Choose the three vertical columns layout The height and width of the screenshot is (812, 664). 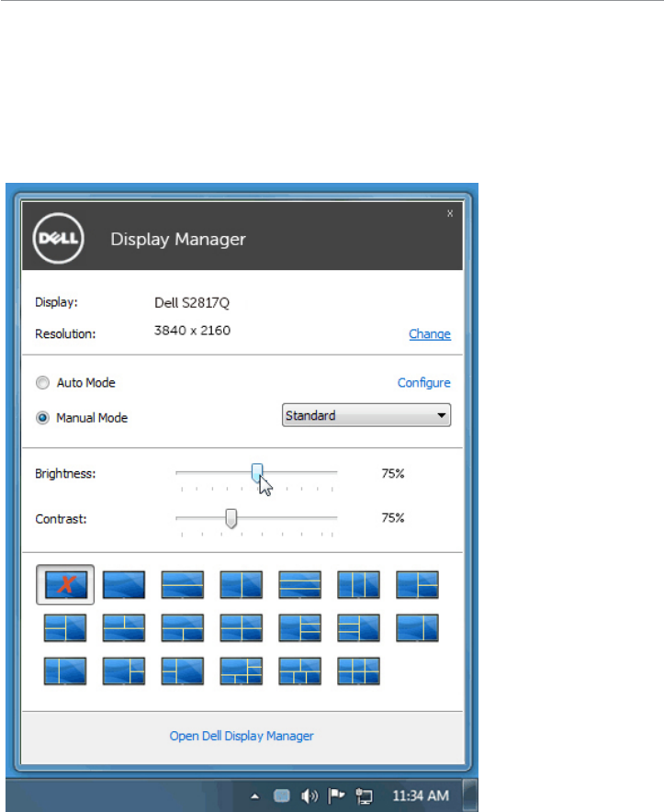(358, 585)
